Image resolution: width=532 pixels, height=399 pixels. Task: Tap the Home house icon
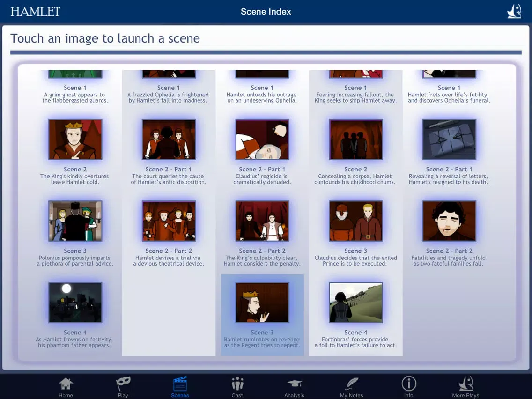tap(66, 384)
